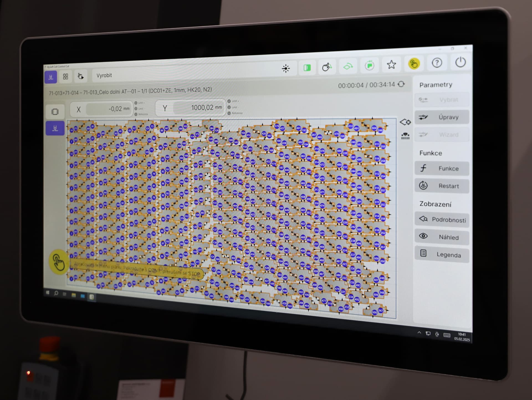
Task: Toggle the Náhled preview eye button
Action: 442,237
